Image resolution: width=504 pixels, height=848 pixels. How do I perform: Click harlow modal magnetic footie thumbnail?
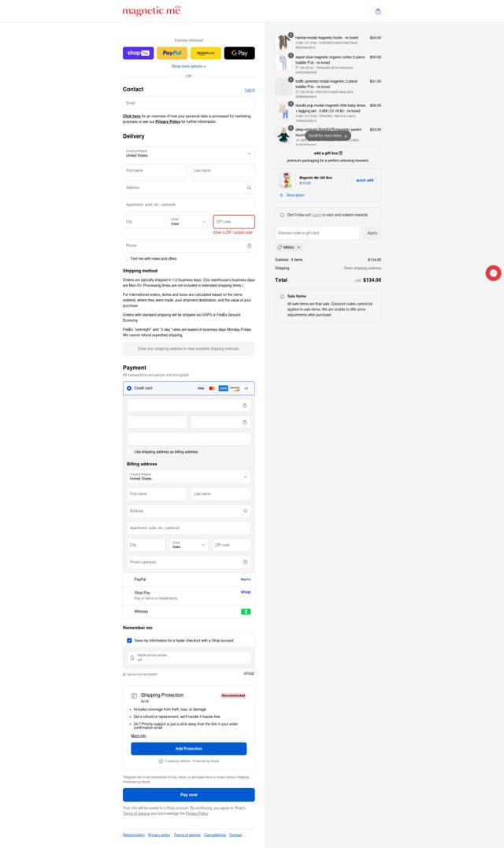tap(283, 43)
